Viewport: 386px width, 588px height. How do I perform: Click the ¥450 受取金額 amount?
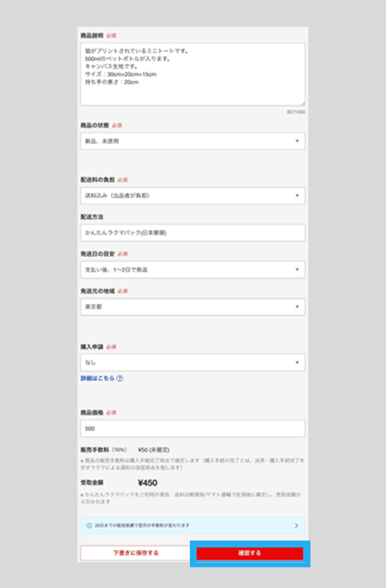pos(148,482)
